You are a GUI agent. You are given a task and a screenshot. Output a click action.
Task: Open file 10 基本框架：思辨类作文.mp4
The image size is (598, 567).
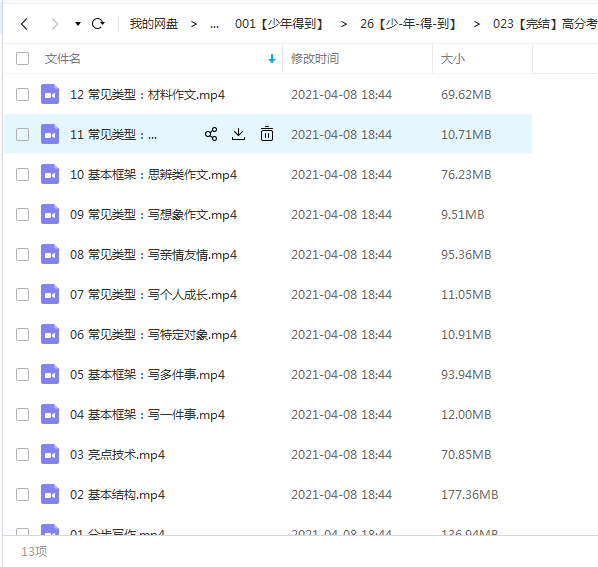pyautogui.click(x=153, y=175)
